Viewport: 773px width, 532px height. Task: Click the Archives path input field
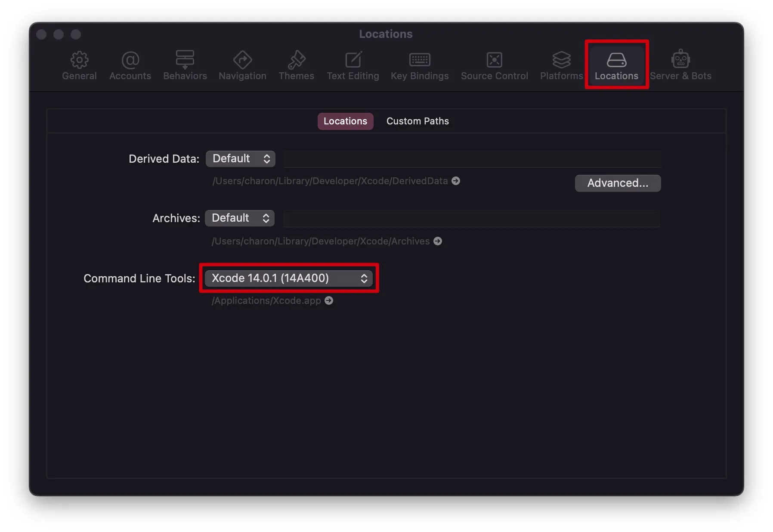pyautogui.click(x=472, y=218)
